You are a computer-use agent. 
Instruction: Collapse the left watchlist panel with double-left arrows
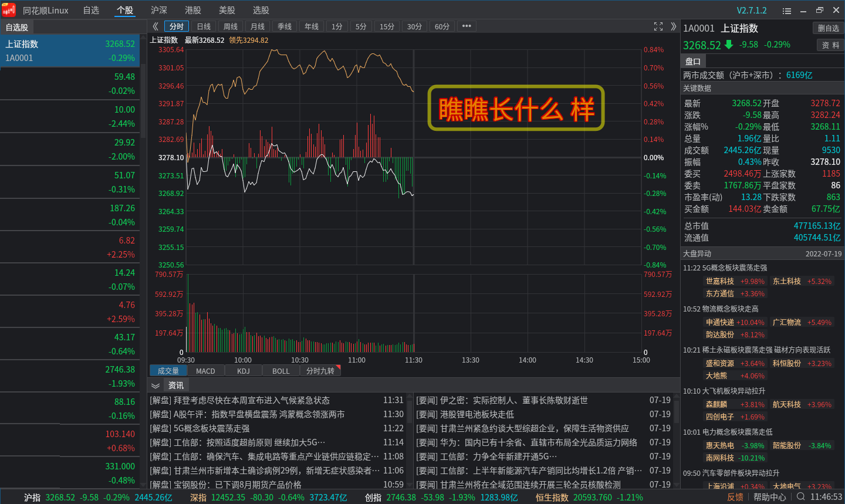(156, 26)
